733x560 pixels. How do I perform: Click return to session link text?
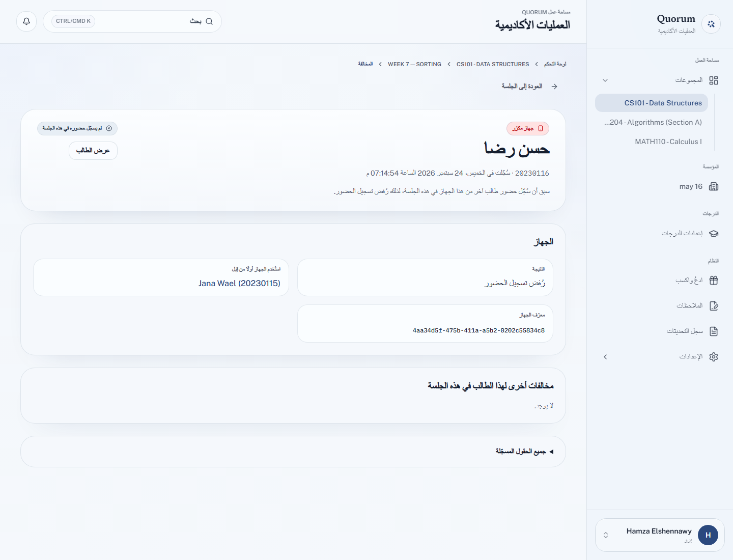click(522, 87)
